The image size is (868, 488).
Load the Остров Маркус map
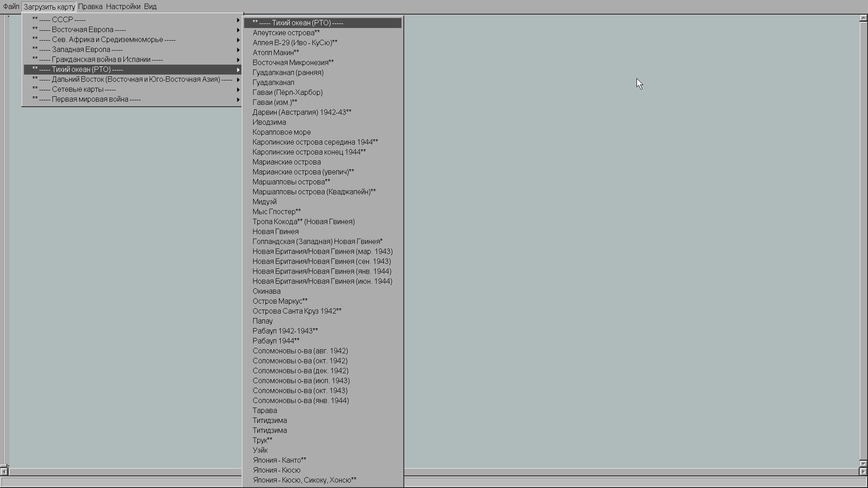(x=323, y=301)
